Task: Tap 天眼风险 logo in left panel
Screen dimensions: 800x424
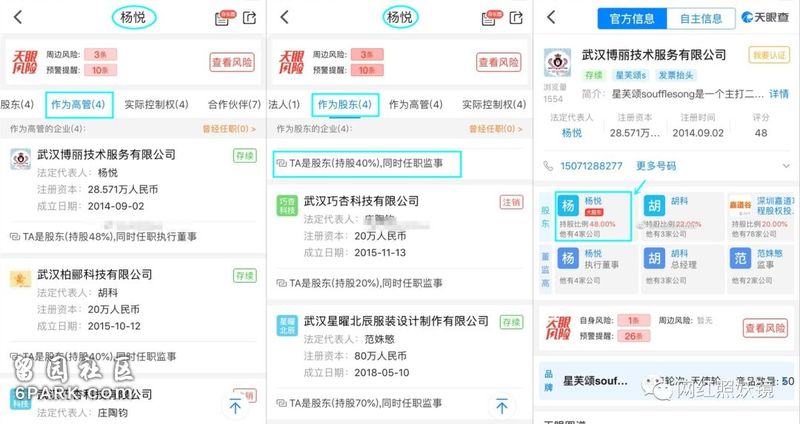Action: (x=24, y=62)
